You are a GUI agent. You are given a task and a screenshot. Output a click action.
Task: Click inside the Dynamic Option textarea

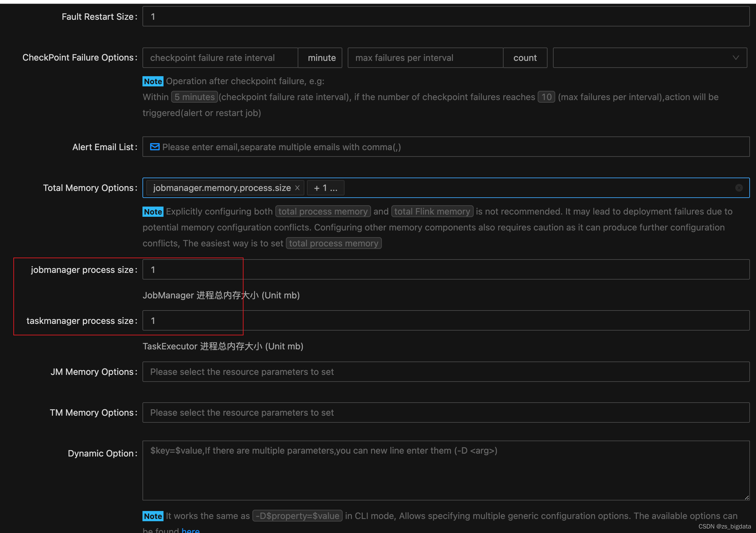click(x=446, y=471)
